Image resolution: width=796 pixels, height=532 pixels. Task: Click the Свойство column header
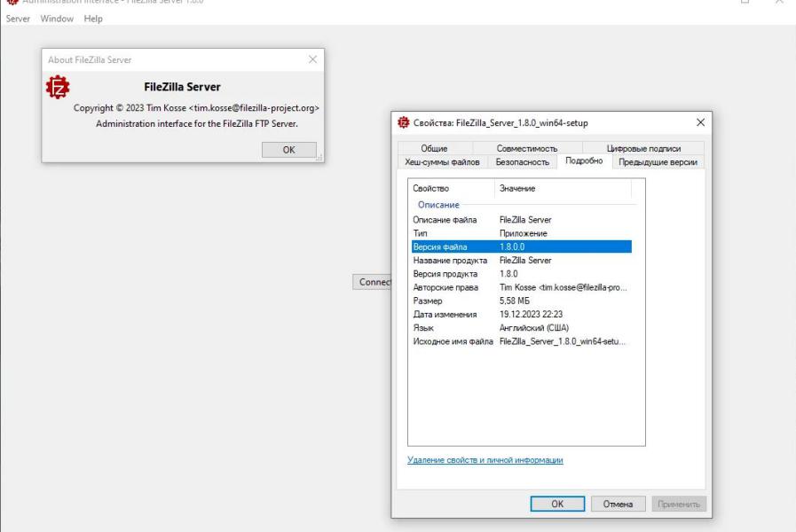click(x=451, y=188)
